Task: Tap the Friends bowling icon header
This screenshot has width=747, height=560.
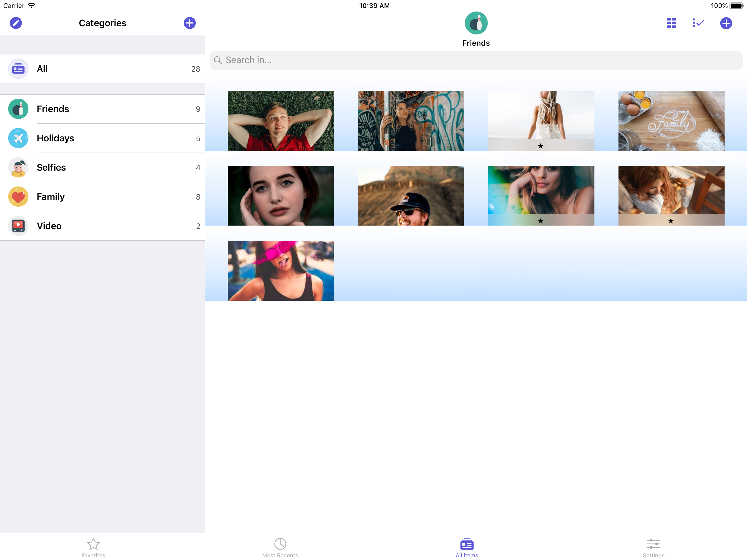Action: [476, 23]
